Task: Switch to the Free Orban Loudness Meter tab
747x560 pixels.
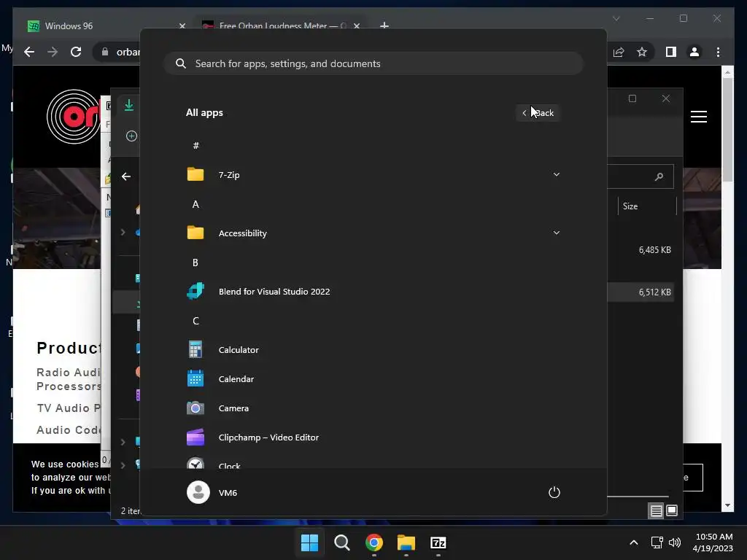Action: pos(281,26)
